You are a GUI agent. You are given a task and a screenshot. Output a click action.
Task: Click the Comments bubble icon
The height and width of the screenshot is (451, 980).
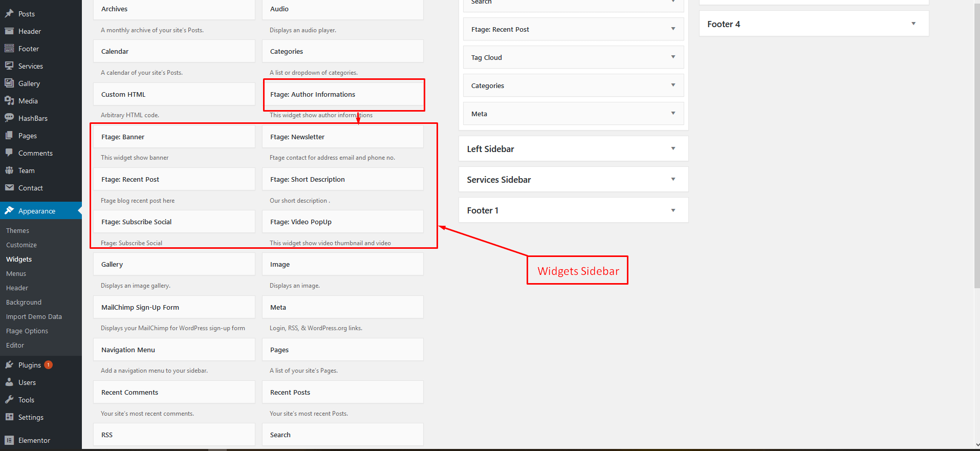[9, 153]
